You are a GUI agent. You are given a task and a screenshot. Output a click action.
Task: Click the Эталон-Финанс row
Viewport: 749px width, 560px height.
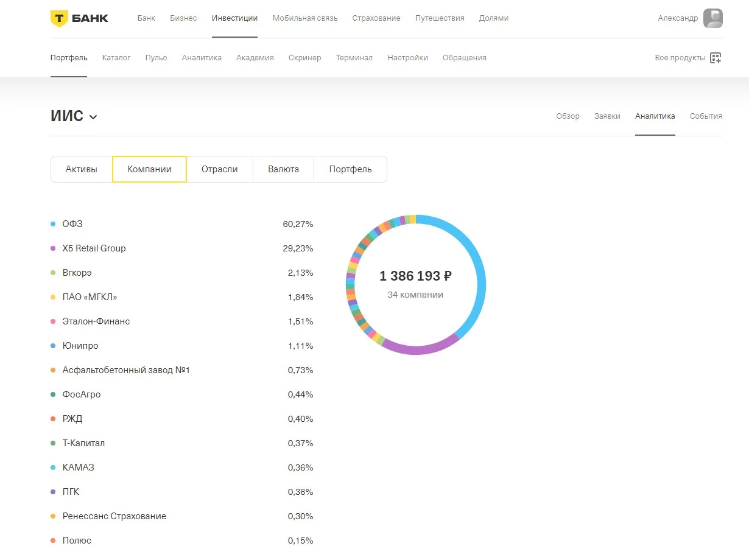coord(181,321)
